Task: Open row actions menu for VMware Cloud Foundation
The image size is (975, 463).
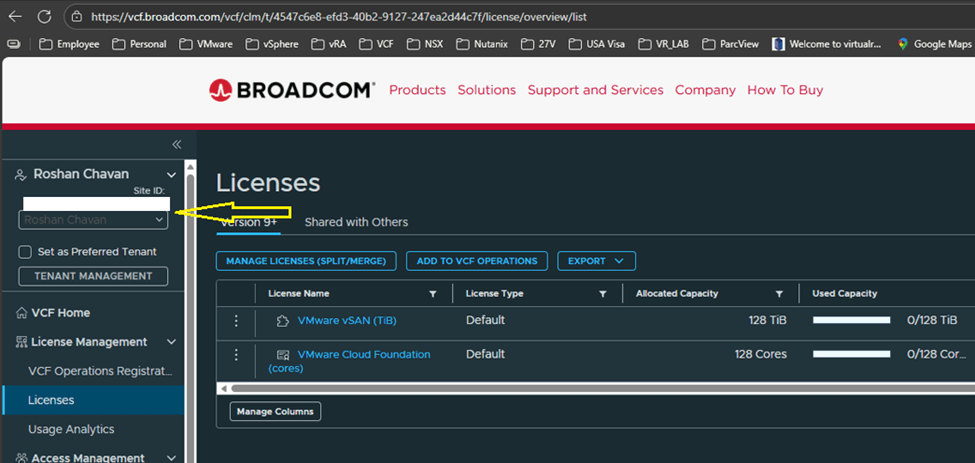Action: click(237, 355)
